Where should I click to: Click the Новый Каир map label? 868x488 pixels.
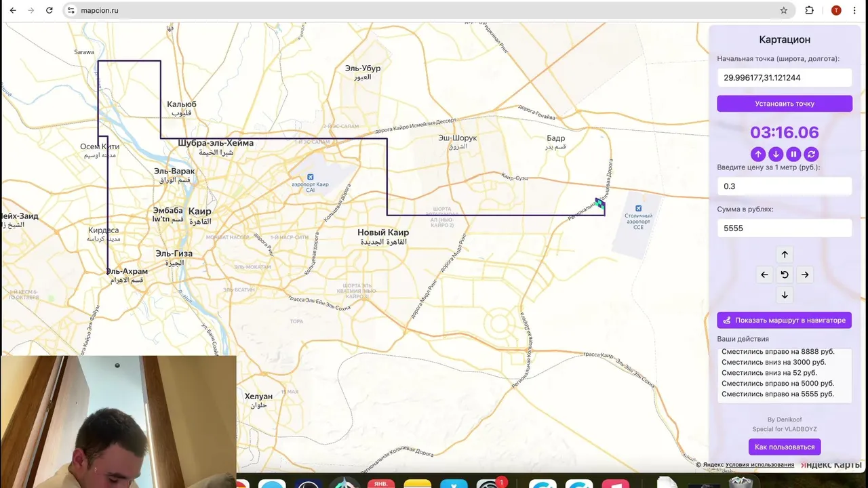coord(383,232)
